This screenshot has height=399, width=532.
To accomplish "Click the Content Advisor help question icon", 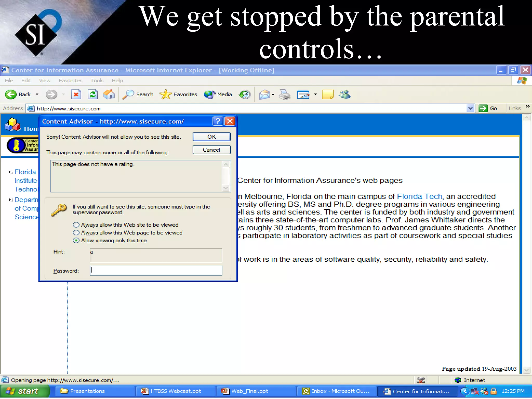I will pos(218,121).
